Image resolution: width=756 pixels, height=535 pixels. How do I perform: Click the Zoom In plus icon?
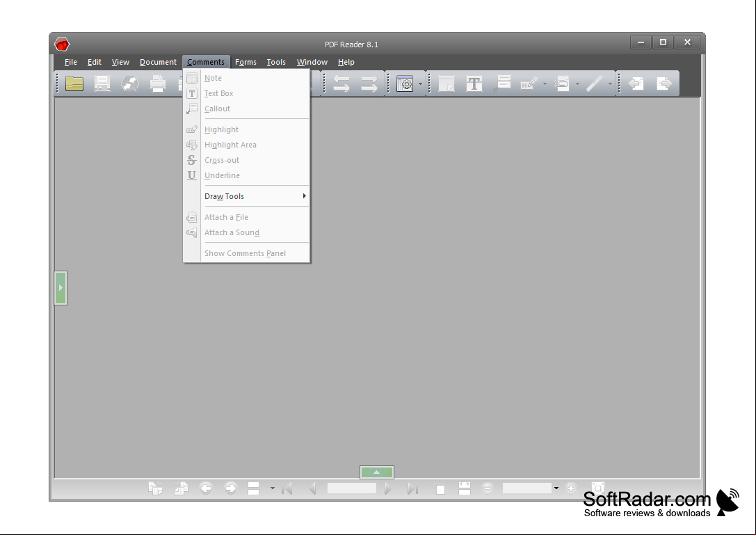click(571, 488)
